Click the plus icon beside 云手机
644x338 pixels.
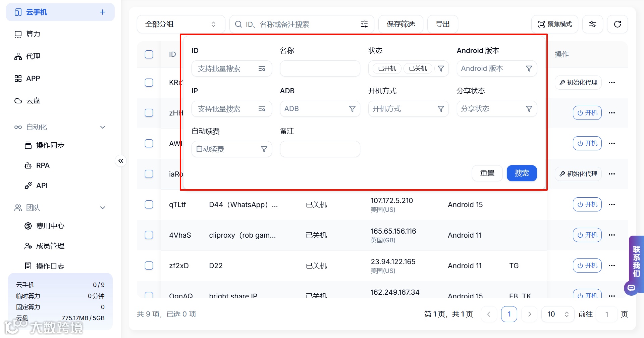[x=103, y=12]
